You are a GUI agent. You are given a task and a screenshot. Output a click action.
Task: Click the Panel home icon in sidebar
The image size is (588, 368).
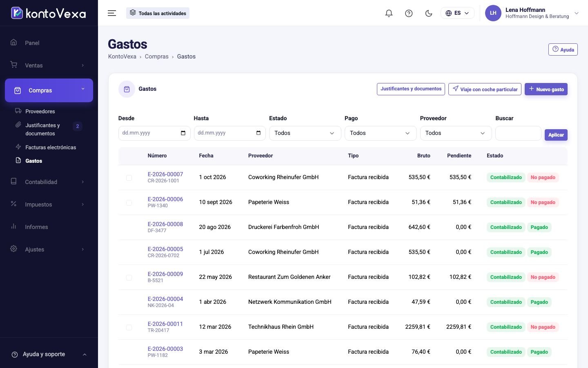pos(13,42)
